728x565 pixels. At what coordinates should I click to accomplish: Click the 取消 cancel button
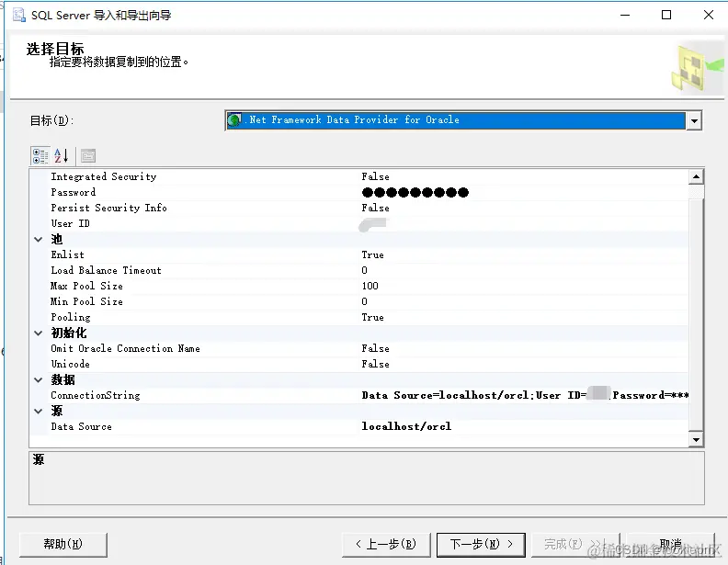pyautogui.click(x=670, y=544)
